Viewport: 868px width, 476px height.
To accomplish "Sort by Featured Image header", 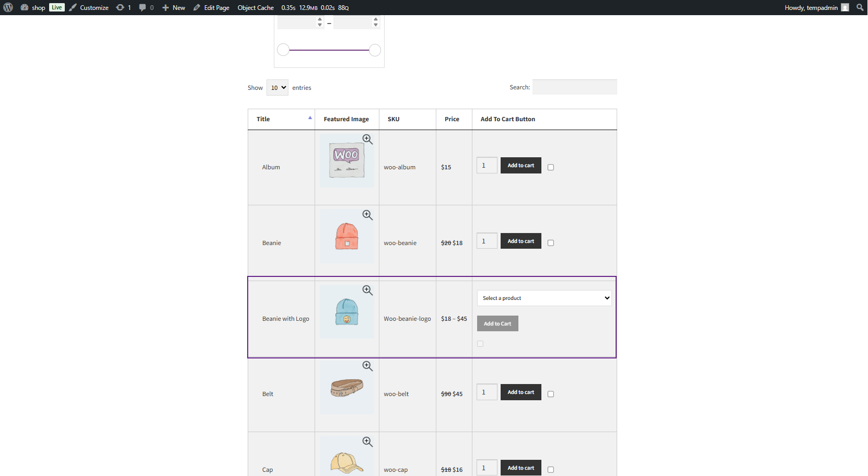I will 347,119.
